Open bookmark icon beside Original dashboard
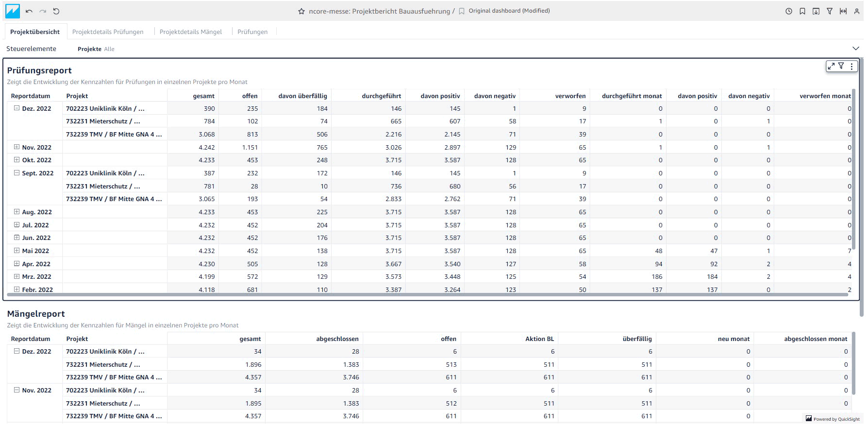Viewport: 868px width, 426px height. (x=462, y=11)
